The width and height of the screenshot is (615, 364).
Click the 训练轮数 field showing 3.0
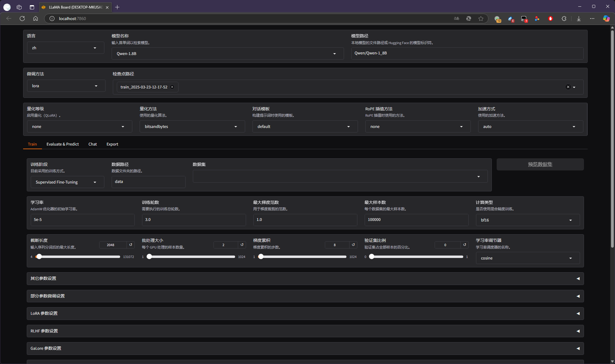tap(194, 220)
